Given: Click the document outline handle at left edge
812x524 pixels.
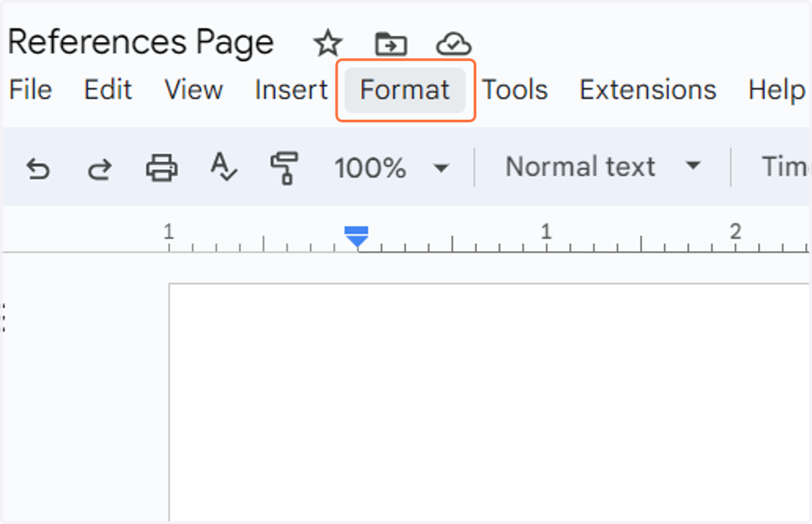Looking at the screenshot, I should (4, 317).
